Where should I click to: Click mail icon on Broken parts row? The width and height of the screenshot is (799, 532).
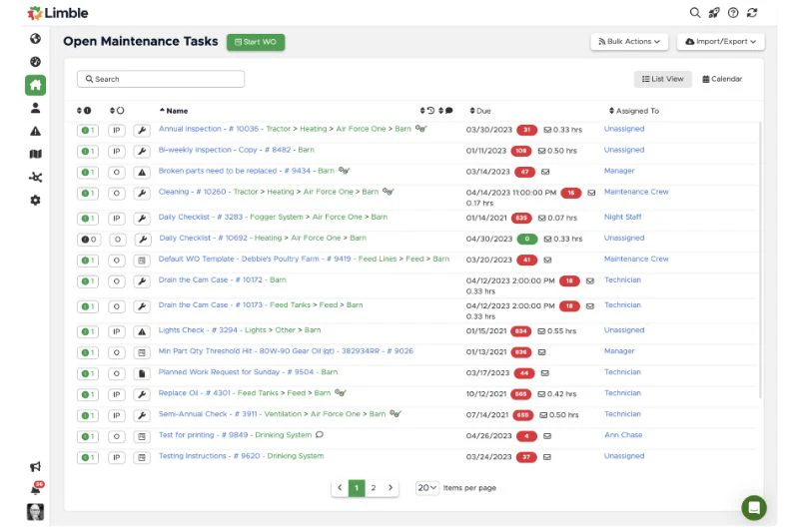coord(545,172)
